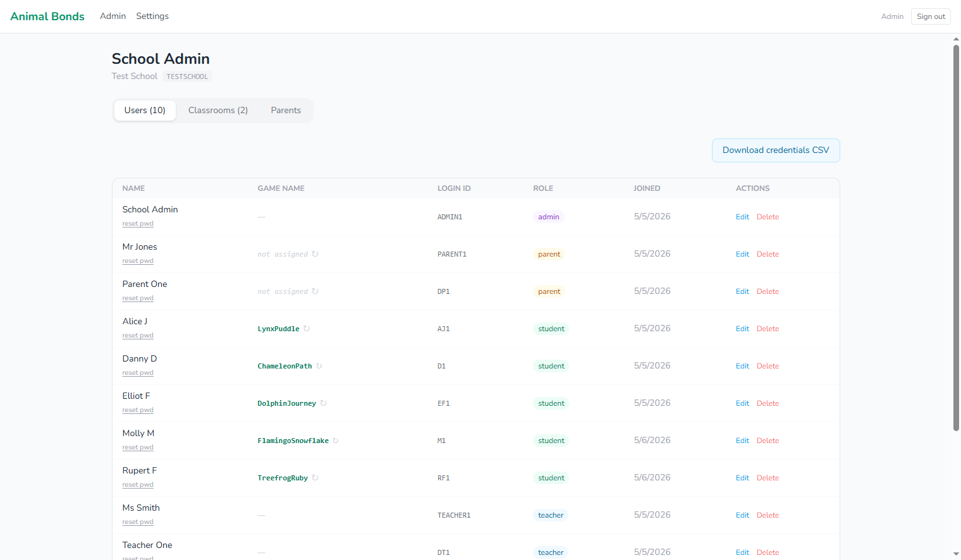The height and width of the screenshot is (560, 961).
Task: Regenerate game name for Parent One
Action: [x=315, y=291]
